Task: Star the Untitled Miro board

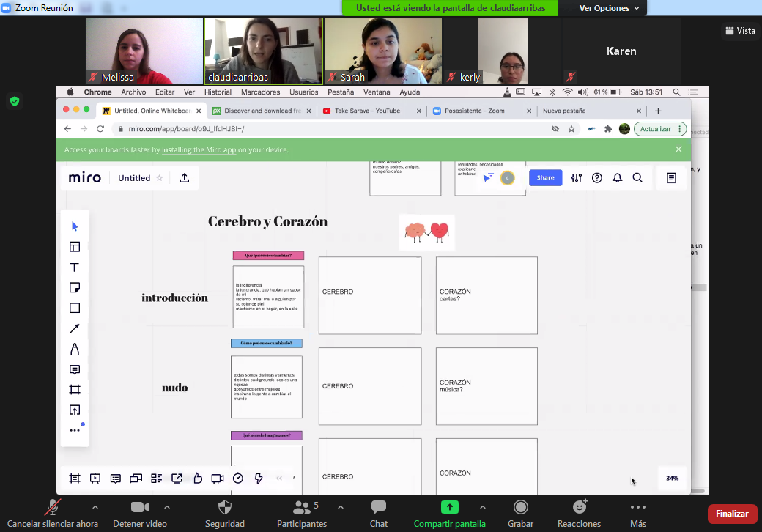Action: click(160, 178)
